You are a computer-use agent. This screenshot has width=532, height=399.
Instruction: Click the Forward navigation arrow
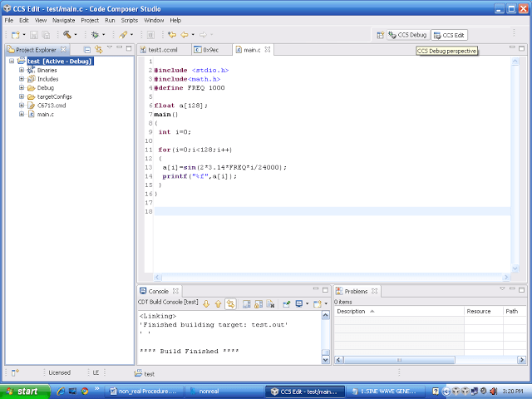(x=203, y=35)
